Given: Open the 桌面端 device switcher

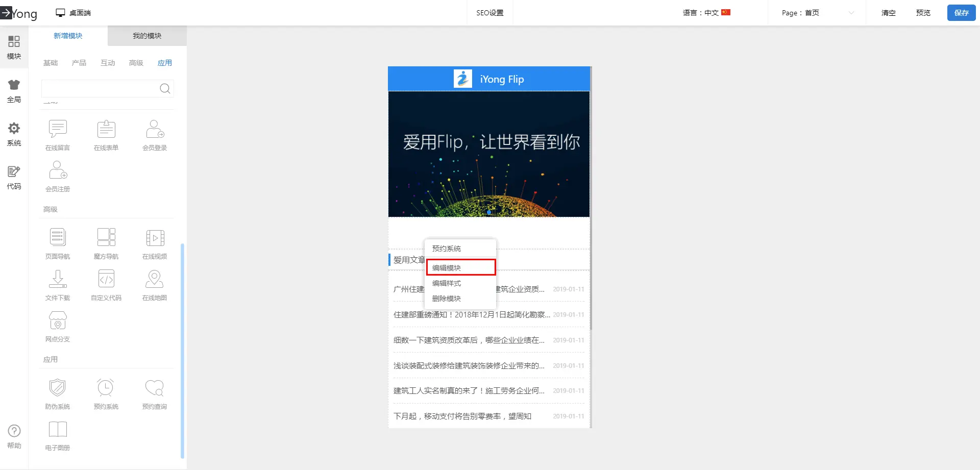Looking at the screenshot, I should tap(73, 13).
